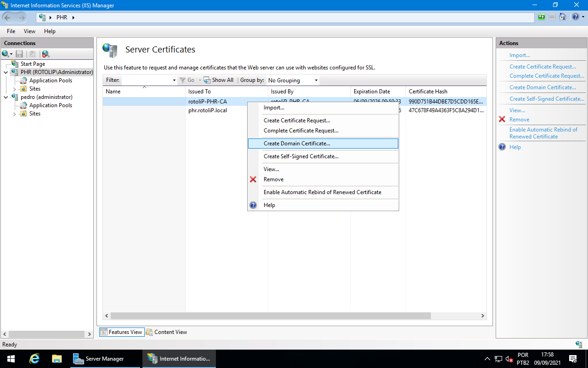Select the Save Connections disk icon
The height and width of the screenshot is (368, 588).
coord(19,54)
